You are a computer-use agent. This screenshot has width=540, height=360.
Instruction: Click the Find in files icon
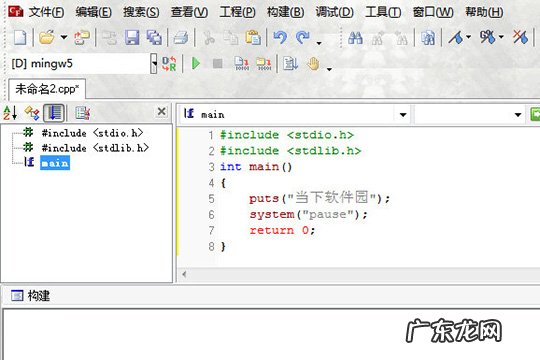(x=428, y=37)
